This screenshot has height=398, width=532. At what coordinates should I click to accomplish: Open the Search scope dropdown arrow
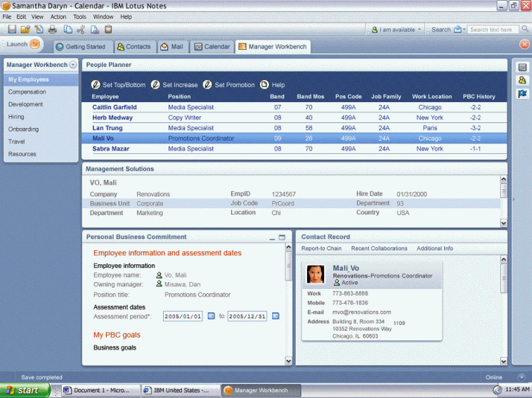click(x=463, y=30)
